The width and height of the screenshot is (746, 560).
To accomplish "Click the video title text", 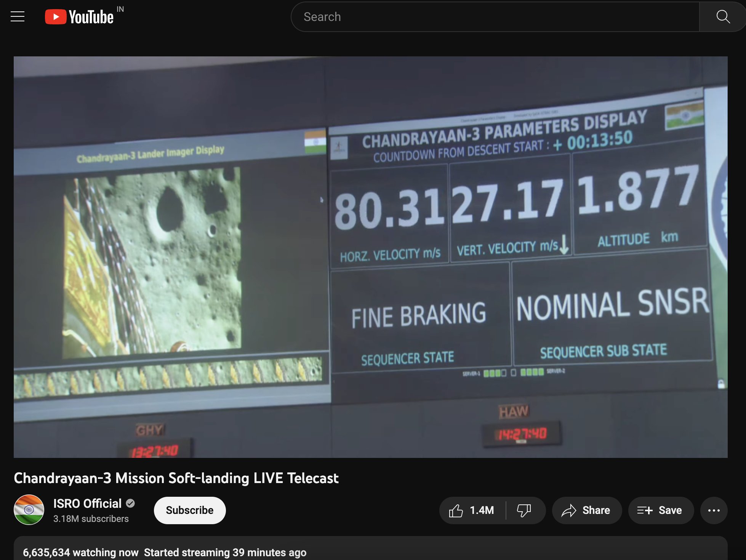I will point(176,478).
